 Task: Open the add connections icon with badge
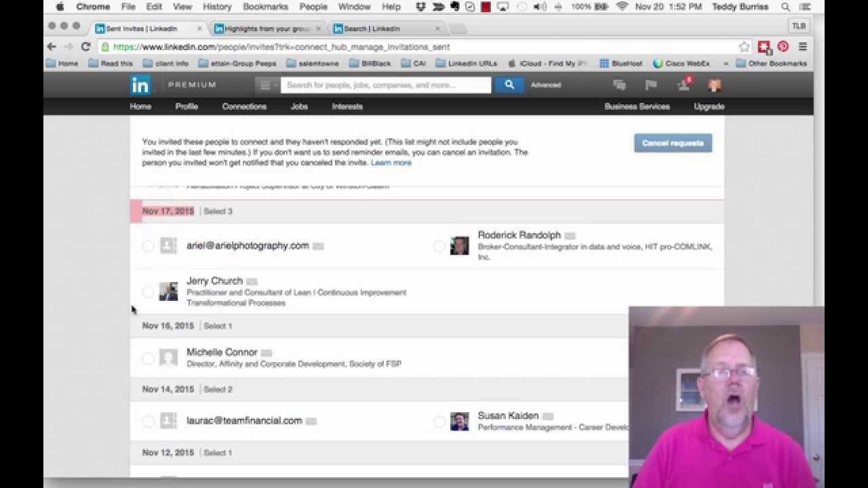pyautogui.click(x=684, y=85)
